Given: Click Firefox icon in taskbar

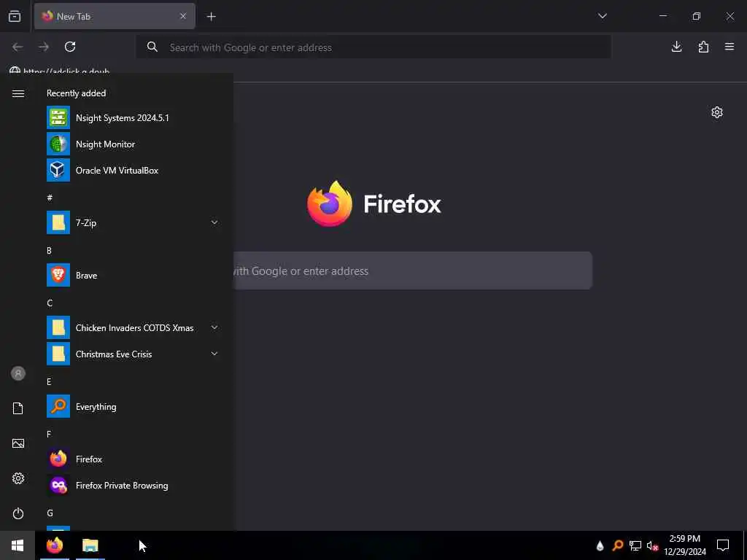Looking at the screenshot, I should click(x=55, y=545).
